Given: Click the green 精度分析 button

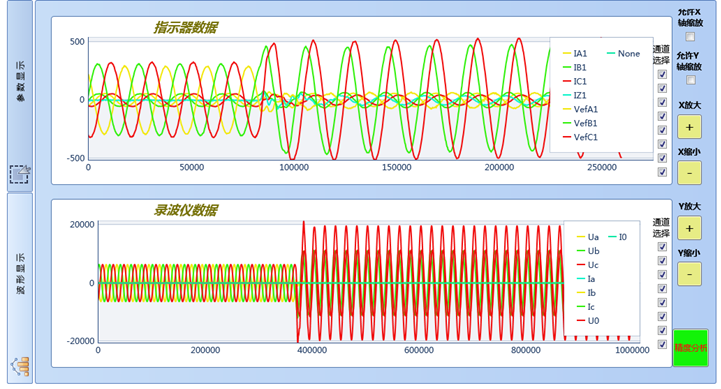Looking at the screenshot, I should pos(690,348).
